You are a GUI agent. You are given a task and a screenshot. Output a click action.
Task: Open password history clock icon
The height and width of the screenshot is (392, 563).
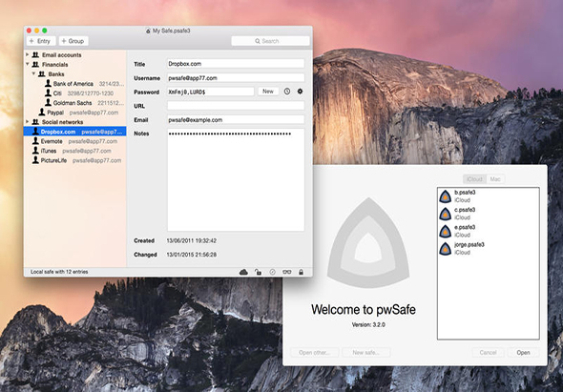(287, 92)
